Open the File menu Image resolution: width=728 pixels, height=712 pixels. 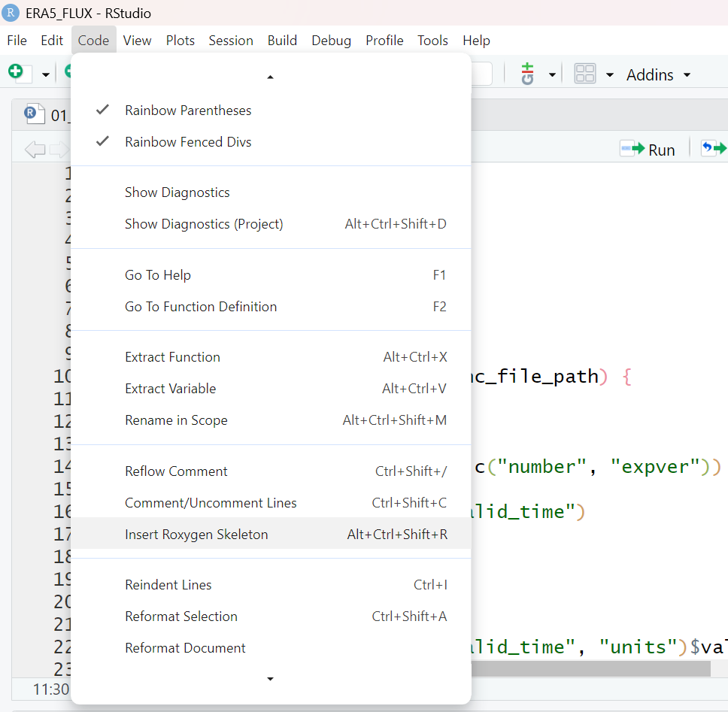click(x=17, y=41)
